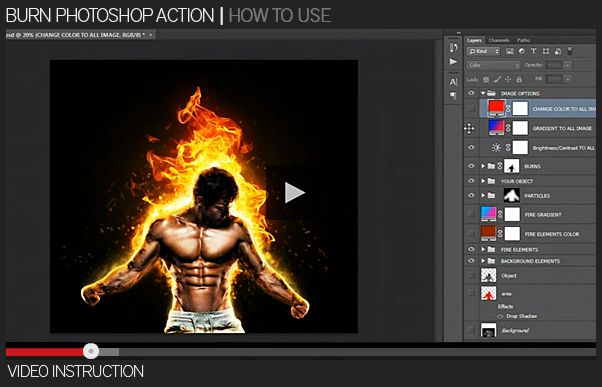Image resolution: width=602 pixels, height=387 pixels.
Task: Filter layers by smart object type
Action: (558, 51)
